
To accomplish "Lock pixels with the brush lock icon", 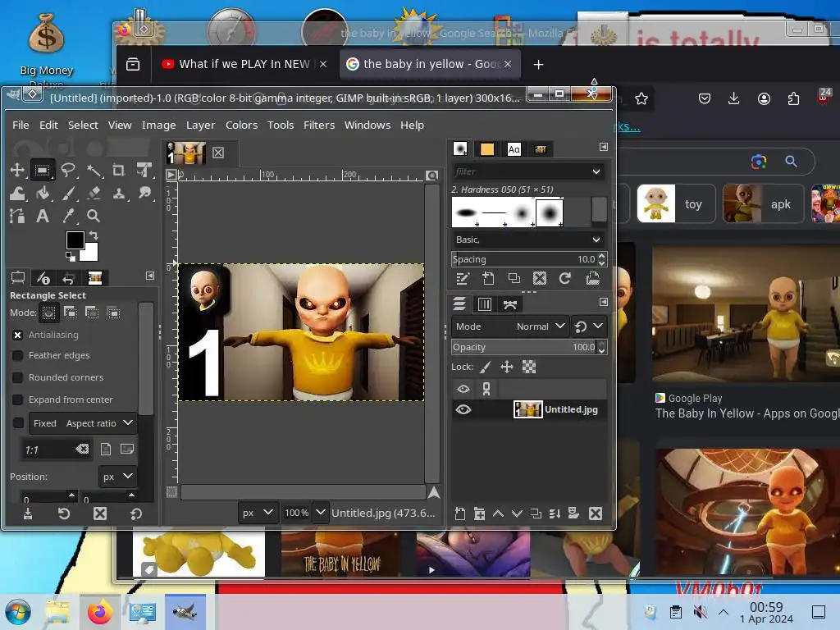I will (485, 367).
